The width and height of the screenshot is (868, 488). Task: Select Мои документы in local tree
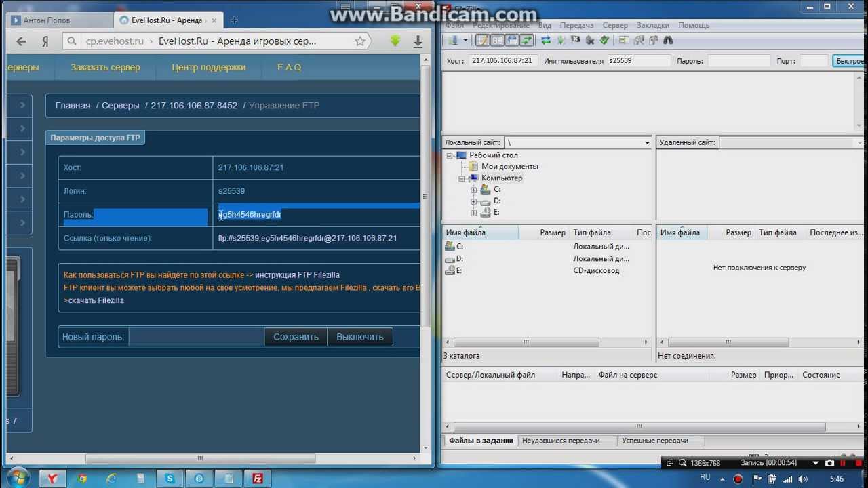pos(509,167)
